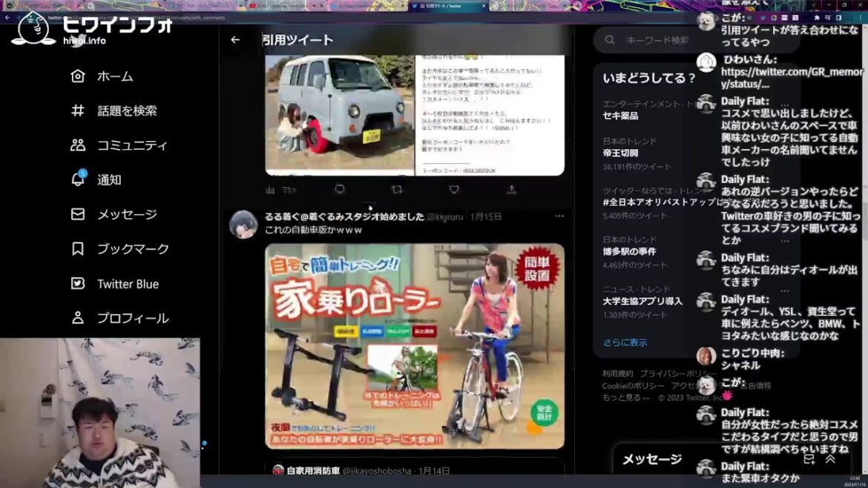This screenshot has height=488, width=868.
Task: Compose new message icon in メッセージ panel
Action: pyautogui.click(x=809, y=459)
